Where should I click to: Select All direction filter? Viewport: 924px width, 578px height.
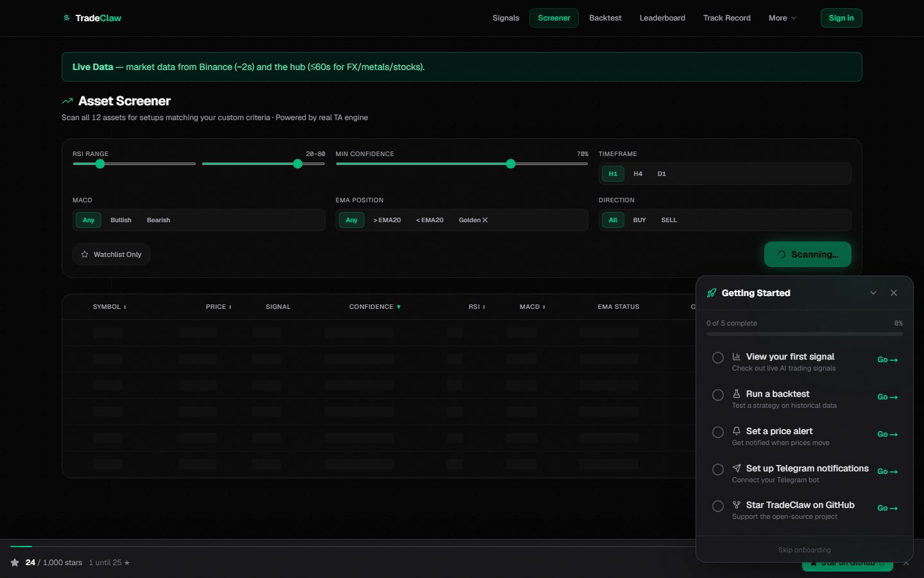point(613,220)
